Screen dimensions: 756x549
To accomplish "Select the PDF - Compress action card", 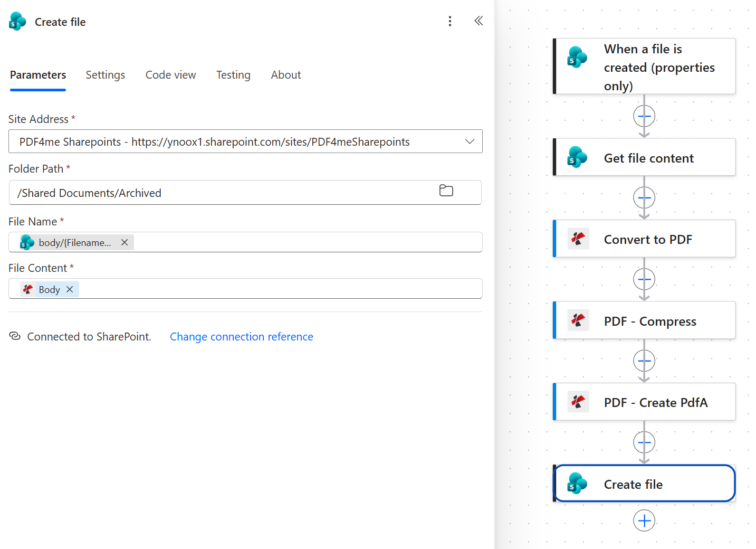I will pyautogui.click(x=644, y=320).
